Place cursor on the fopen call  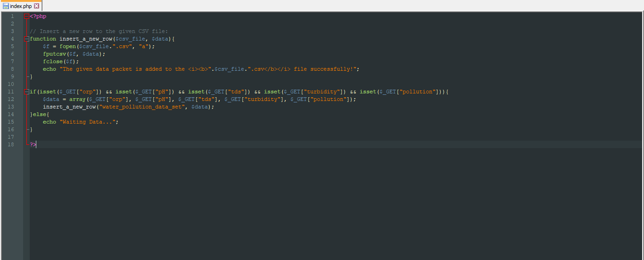tap(68, 46)
